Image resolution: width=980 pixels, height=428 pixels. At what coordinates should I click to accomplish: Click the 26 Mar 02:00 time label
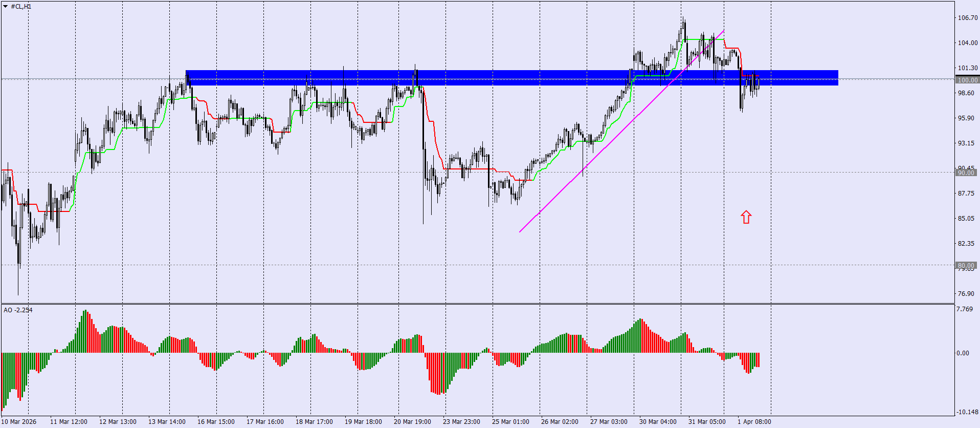click(560, 422)
